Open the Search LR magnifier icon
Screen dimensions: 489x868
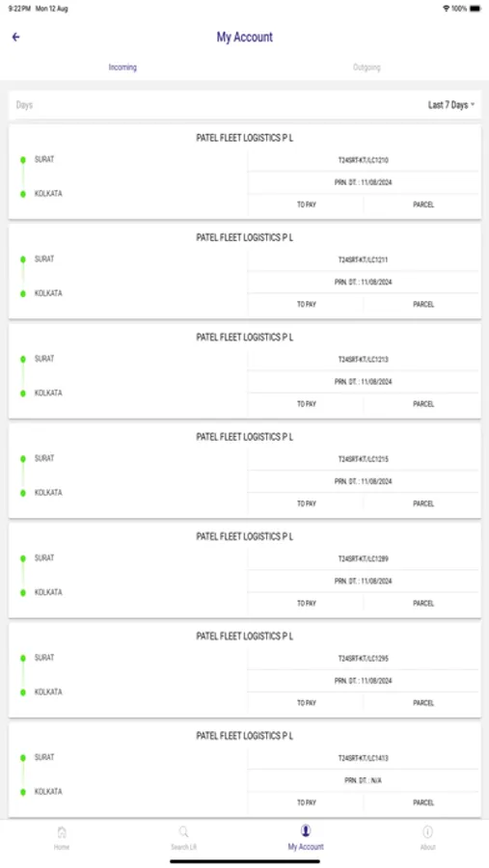[x=184, y=832]
